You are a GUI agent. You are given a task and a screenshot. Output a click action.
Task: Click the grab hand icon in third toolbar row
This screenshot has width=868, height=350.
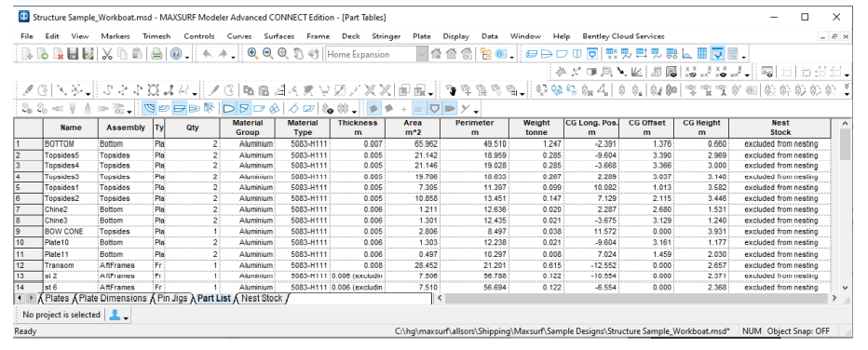(x=452, y=90)
